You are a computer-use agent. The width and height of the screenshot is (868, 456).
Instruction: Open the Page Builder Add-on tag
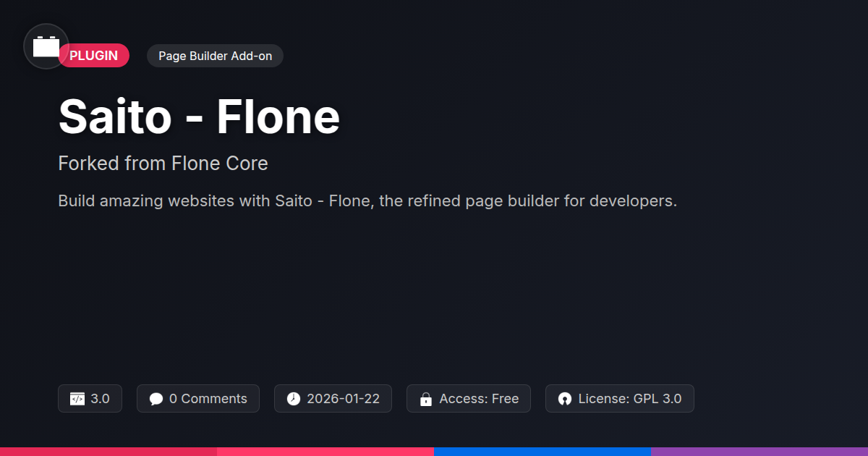pyautogui.click(x=215, y=56)
